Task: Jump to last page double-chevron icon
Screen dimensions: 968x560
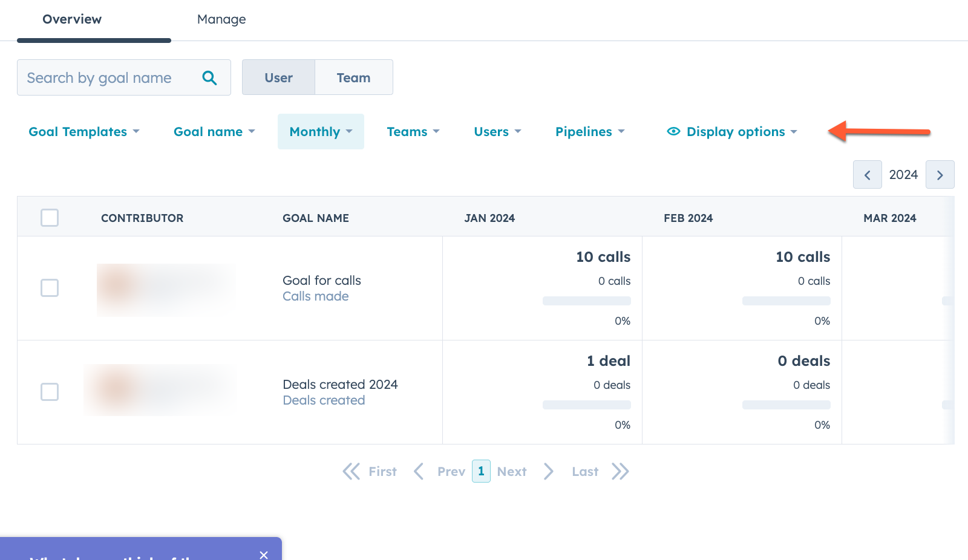Action: (x=620, y=472)
